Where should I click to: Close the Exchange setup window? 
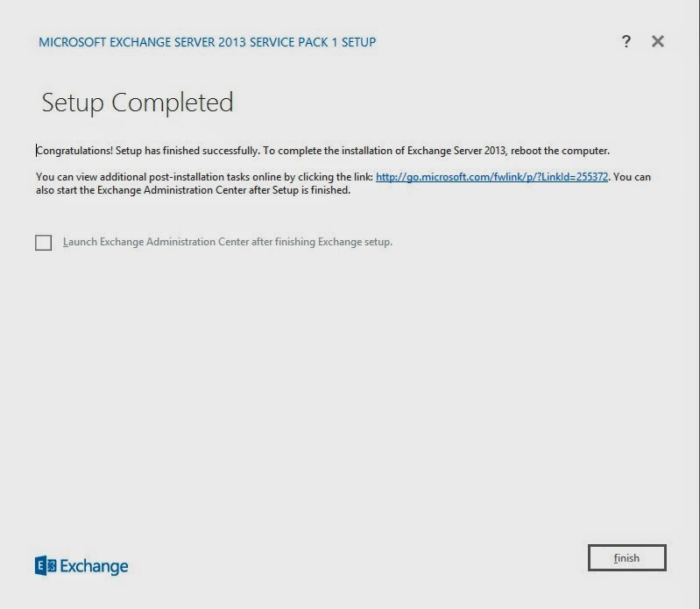(658, 42)
